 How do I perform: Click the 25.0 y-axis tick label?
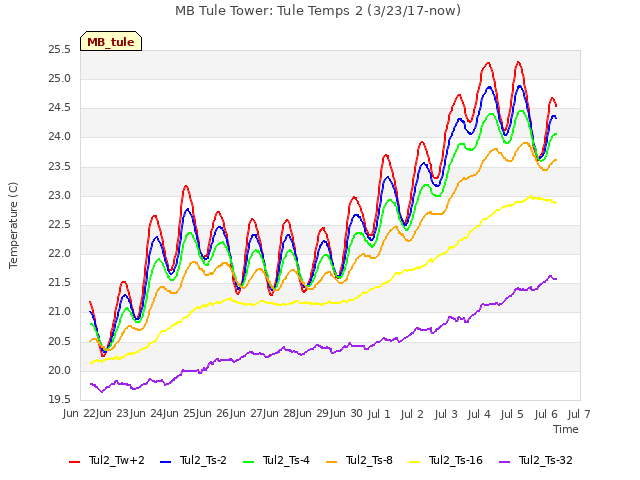[x=59, y=79]
